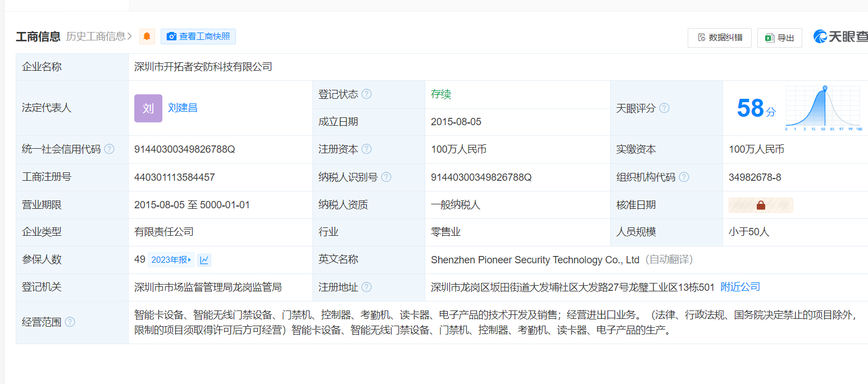Viewport: 868px width, 384px height.
Task: Click help icon next to 注册地址
Action: click(366, 287)
